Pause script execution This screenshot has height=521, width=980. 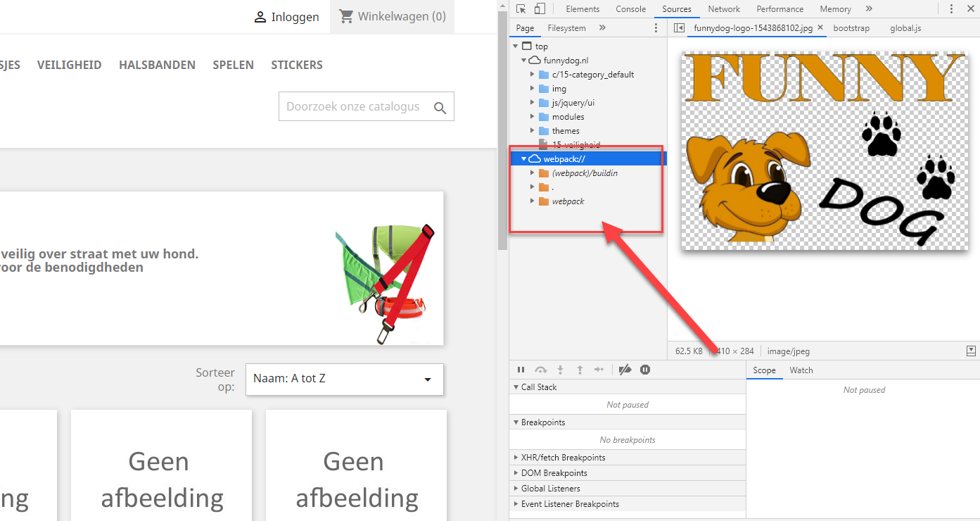521,370
